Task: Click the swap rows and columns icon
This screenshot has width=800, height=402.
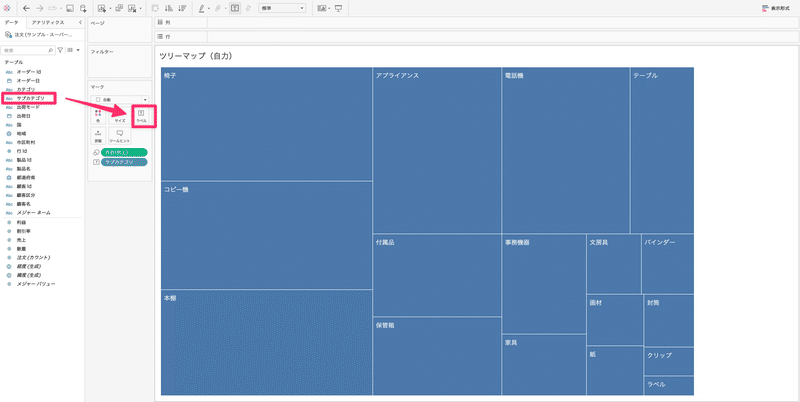Action: pyautogui.click(x=156, y=8)
